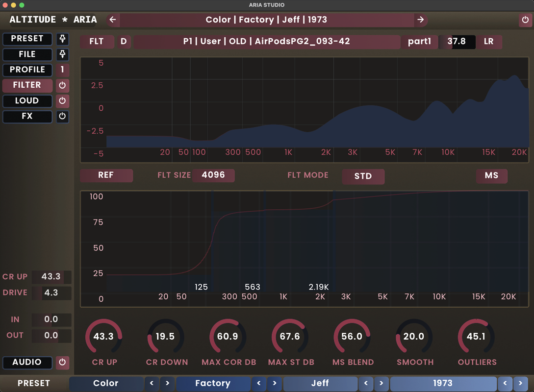The width and height of the screenshot is (534, 392).
Task: Click previous arrow after Color
Action: (152, 384)
